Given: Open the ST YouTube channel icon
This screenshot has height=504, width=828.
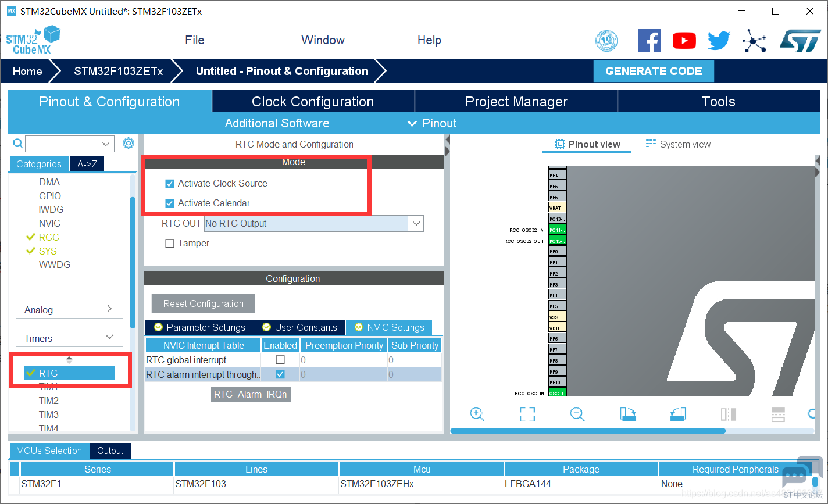Looking at the screenshot, I should [x=684, y=41].
